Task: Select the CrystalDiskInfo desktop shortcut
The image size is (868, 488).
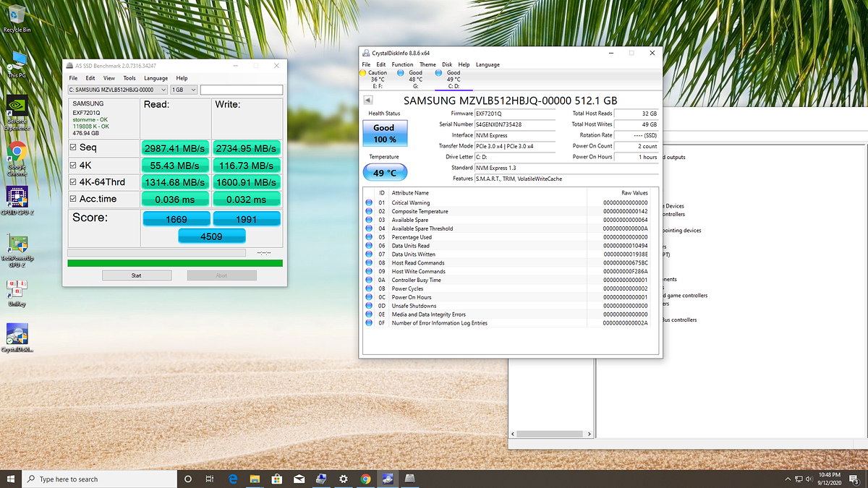Action: coord(17,336)
